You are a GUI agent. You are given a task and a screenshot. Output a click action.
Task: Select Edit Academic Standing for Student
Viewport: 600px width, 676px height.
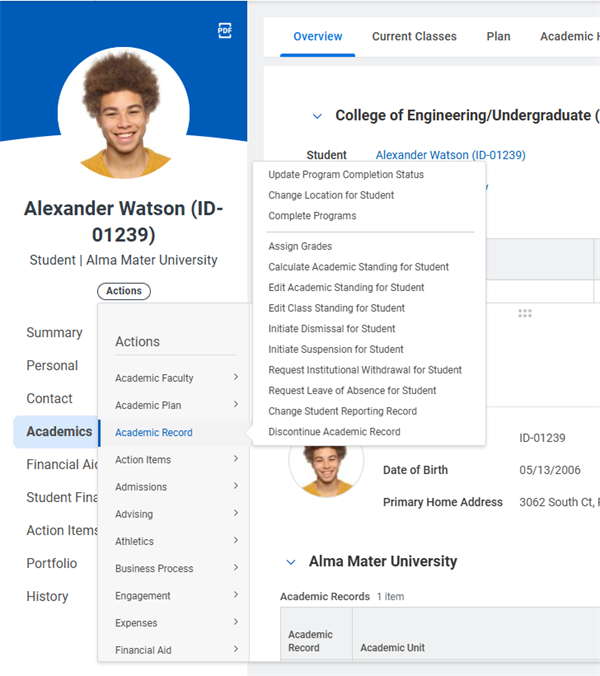click(x=346, y=288)
